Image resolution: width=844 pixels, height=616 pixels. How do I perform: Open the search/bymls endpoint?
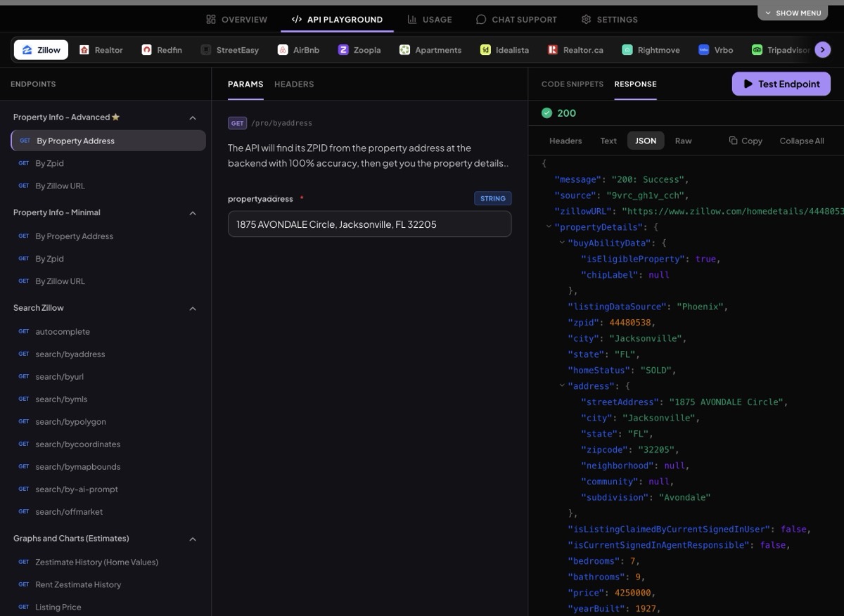(108, 399)
